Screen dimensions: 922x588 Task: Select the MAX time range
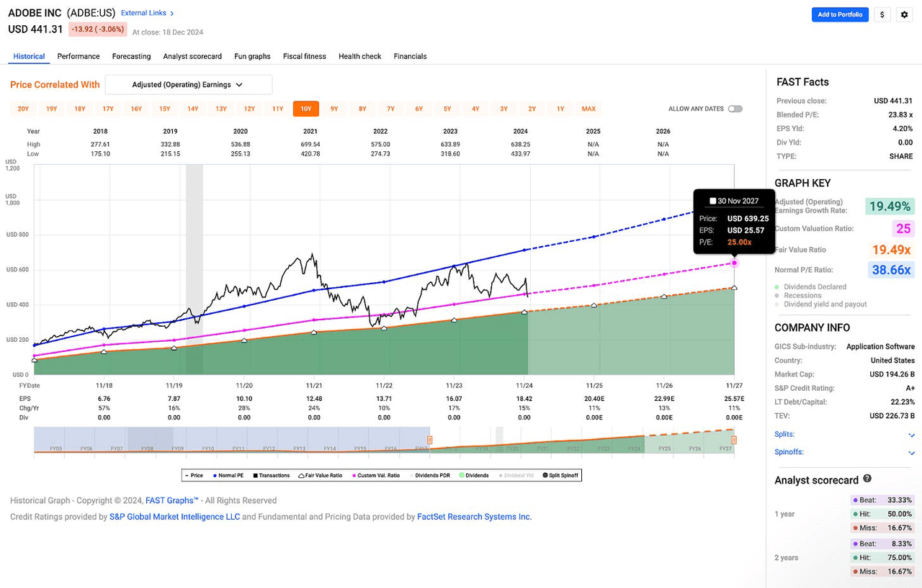[x=588, y=109]
